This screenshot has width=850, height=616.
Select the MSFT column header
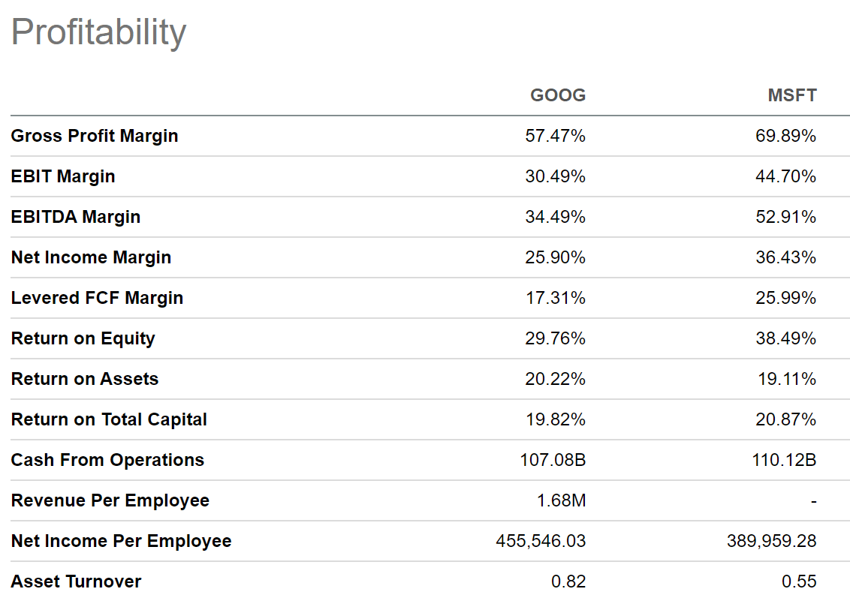(791, 95)
